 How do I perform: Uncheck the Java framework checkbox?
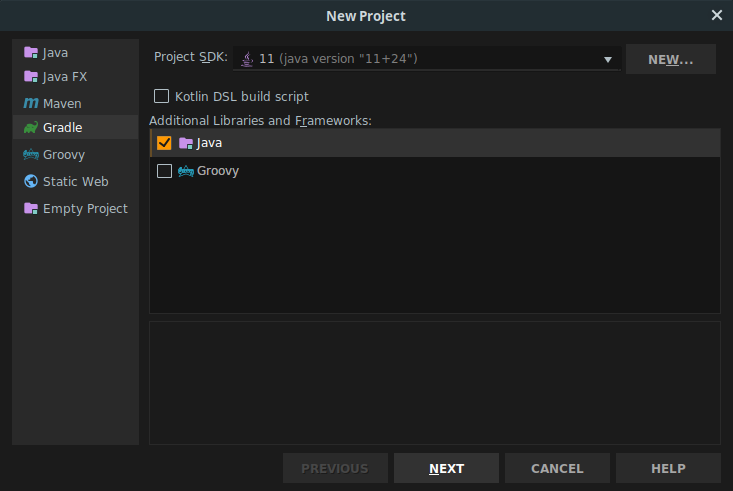pyautogui.click(x=164, y=143)
